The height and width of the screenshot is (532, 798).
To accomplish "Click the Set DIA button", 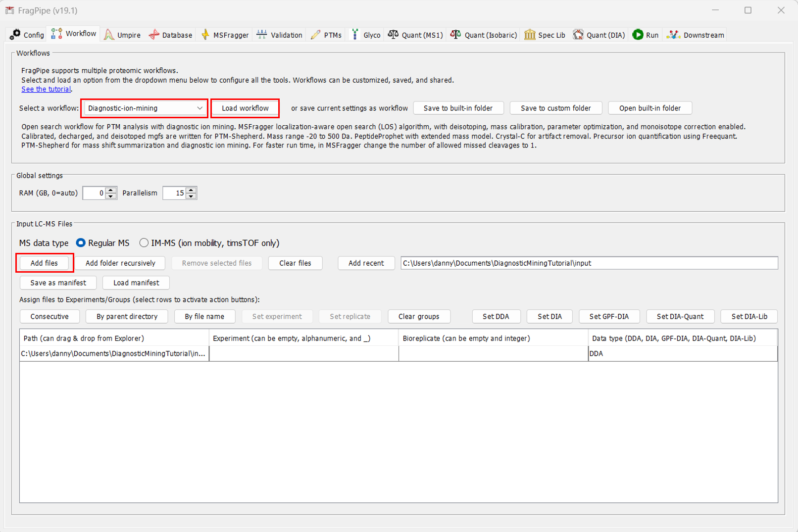I will 549,316.
